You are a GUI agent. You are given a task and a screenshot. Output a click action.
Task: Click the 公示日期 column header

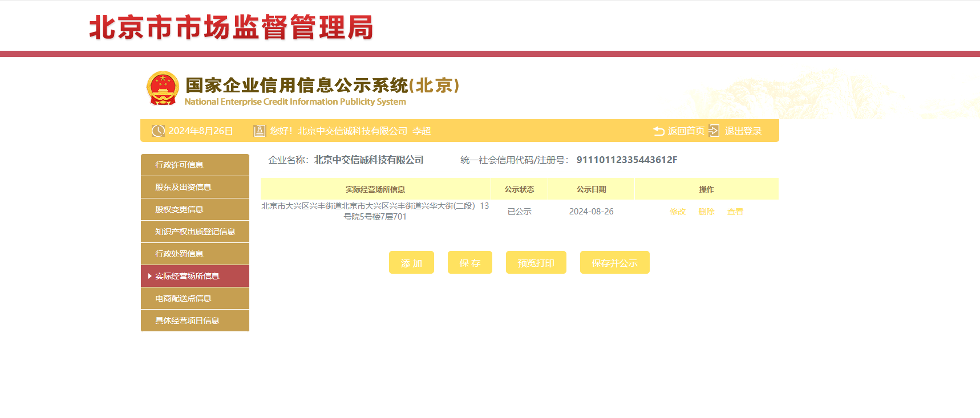[x=591, y=189]
